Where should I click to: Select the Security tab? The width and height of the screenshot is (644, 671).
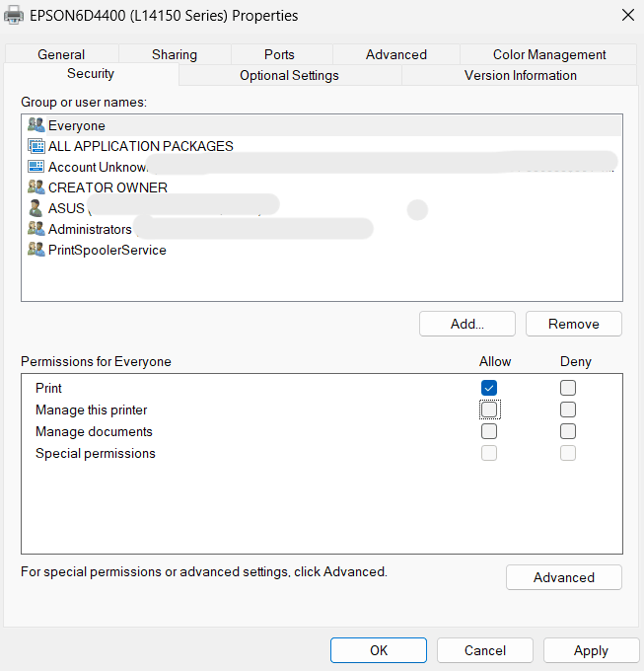[x=91, y=74]
